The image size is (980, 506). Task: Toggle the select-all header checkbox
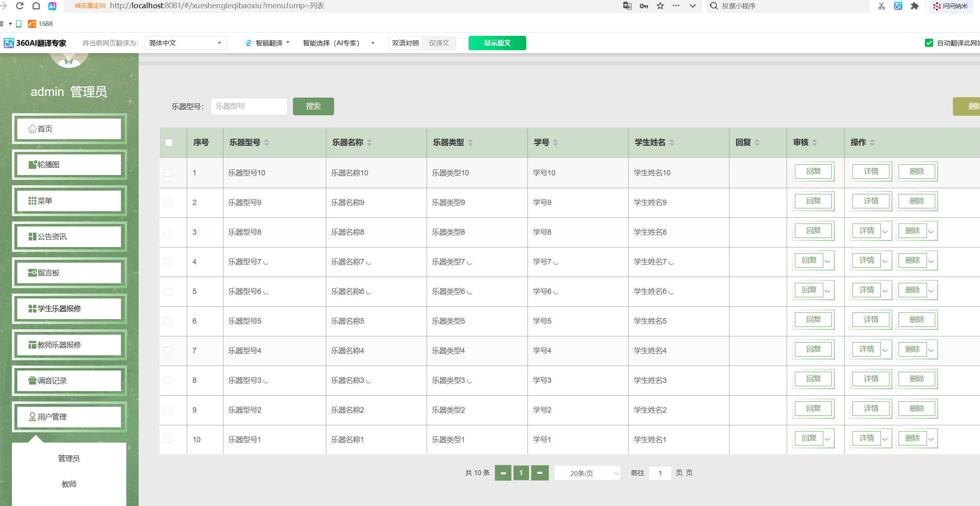click(x=169, y=142)
